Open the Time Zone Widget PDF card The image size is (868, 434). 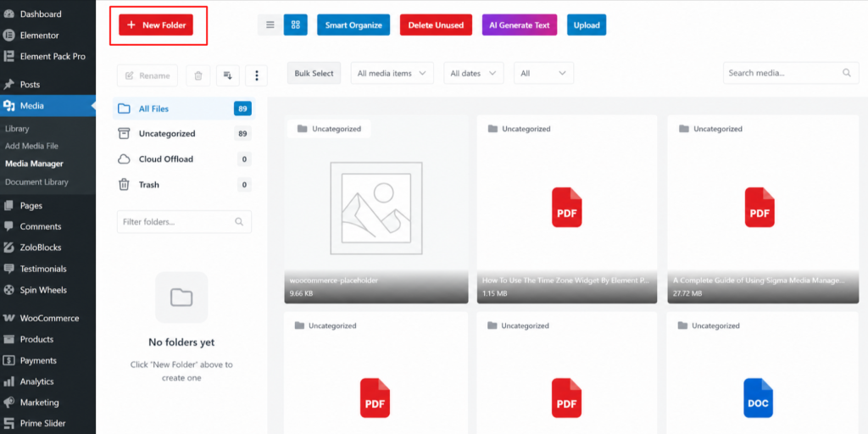pyautogui.click(x=567, y=209)
